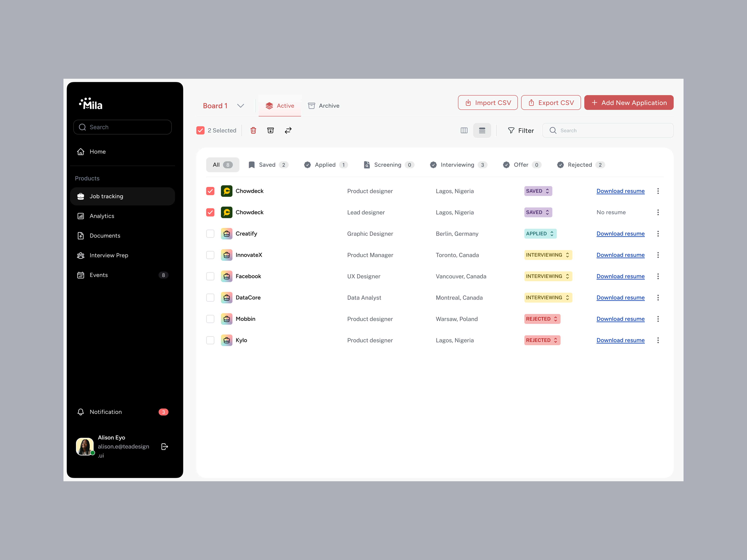Open Job tracking in the sidebar

[x=106, y=196]
